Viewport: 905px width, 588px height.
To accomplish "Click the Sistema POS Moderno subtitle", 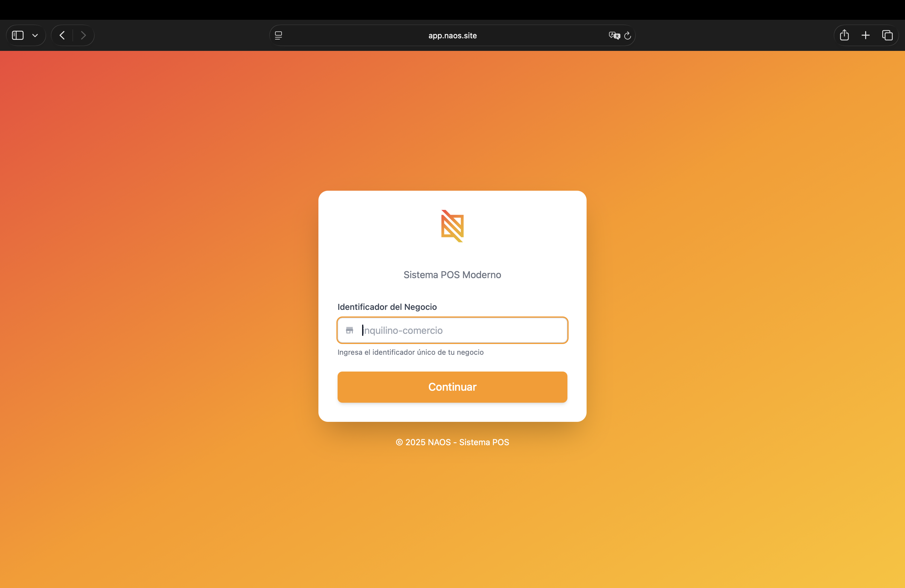I will tap(452, 275).
